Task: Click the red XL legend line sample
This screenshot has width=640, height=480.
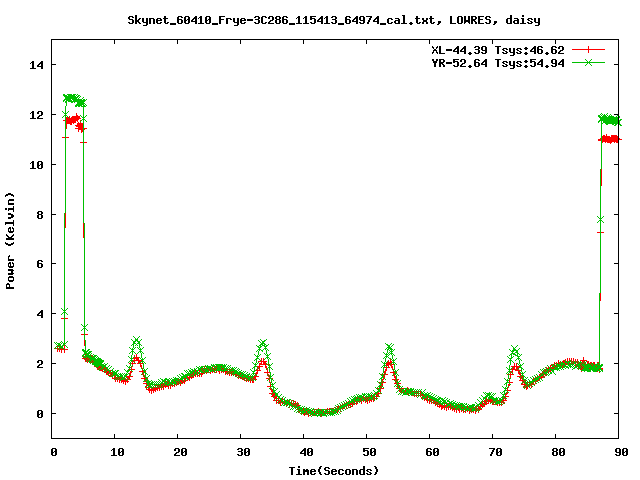Action: click(588, 50)
